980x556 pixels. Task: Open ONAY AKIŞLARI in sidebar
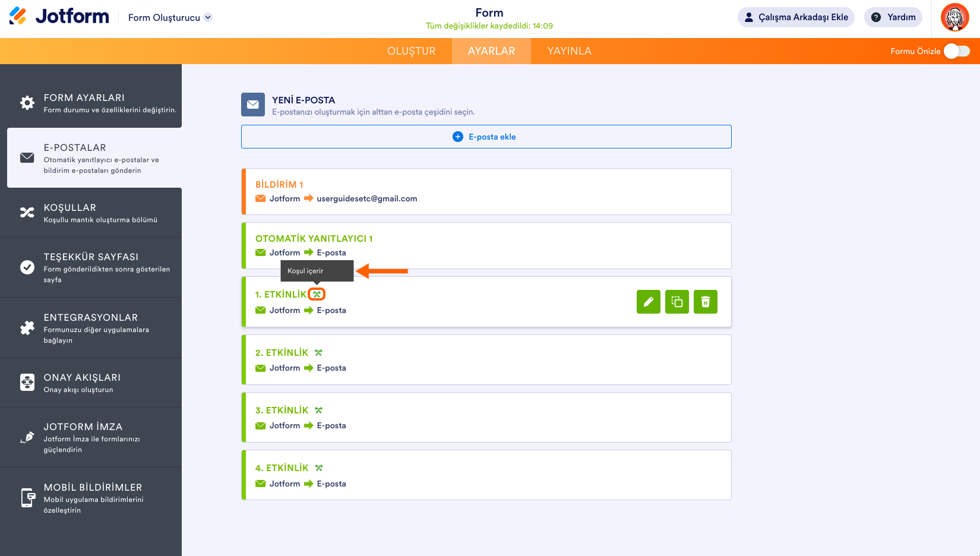tap(91, 383)
